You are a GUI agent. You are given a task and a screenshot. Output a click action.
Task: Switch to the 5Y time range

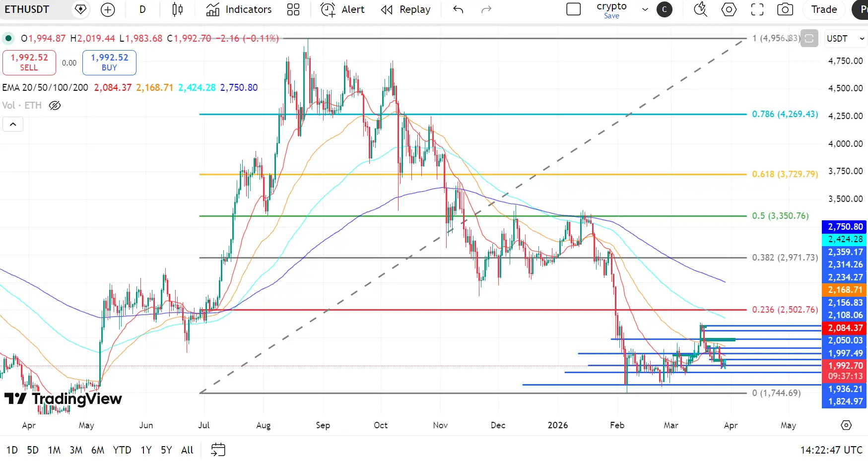point(166,450)
